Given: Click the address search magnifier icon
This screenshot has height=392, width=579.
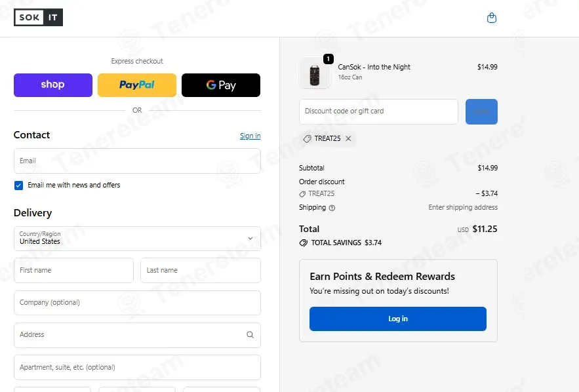Looking at the screenshot, I should [x=250, y=335].
